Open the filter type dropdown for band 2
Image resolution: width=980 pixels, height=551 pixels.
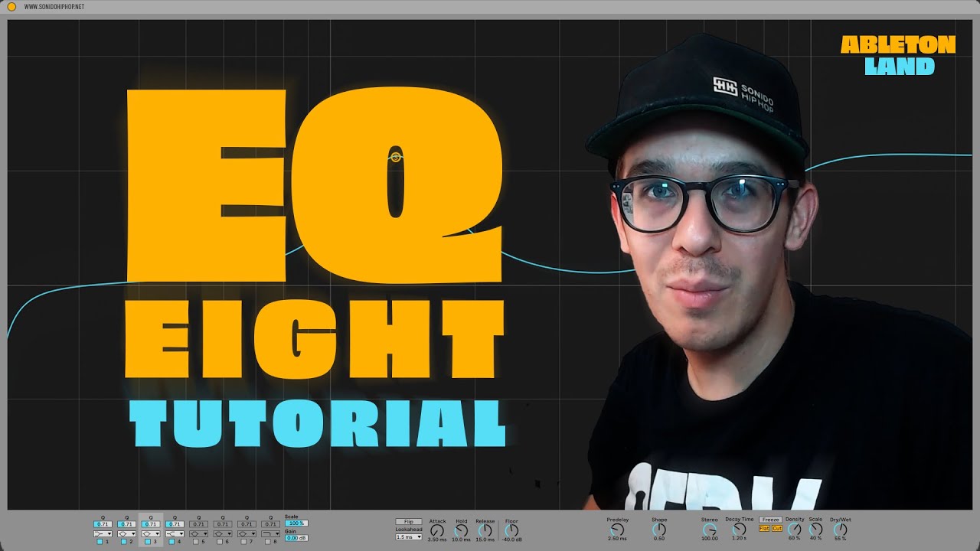click(x=126, y=533)
